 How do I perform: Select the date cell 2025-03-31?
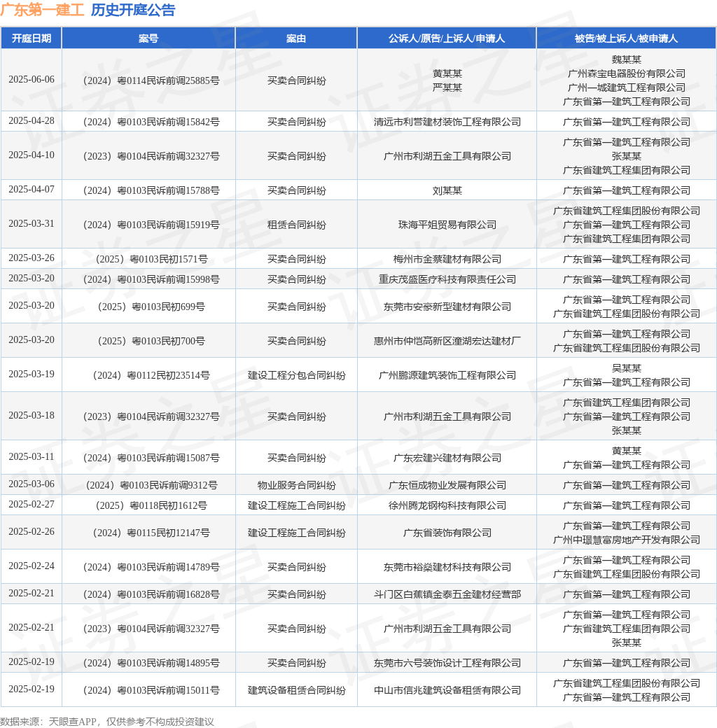click(31, 224)
